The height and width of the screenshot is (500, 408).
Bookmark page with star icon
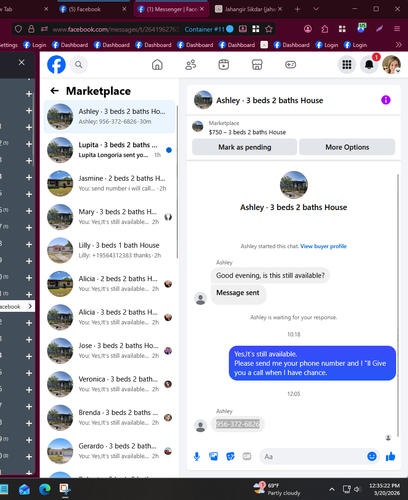click(x=269, y=29)
